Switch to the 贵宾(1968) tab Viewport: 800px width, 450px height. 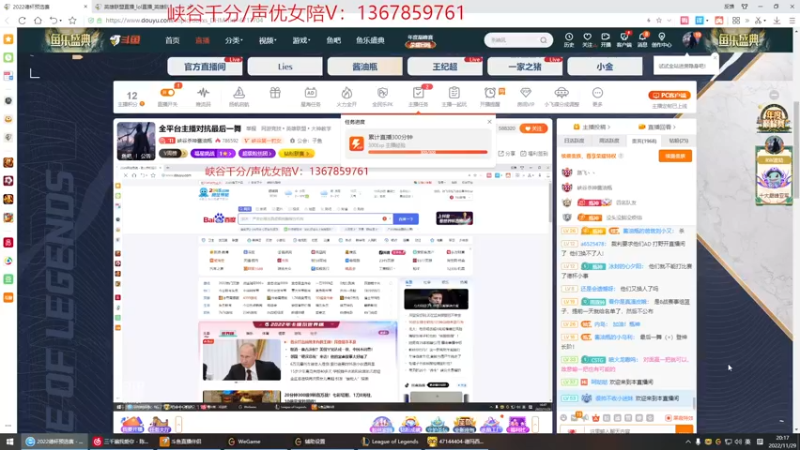pos(644,141)
